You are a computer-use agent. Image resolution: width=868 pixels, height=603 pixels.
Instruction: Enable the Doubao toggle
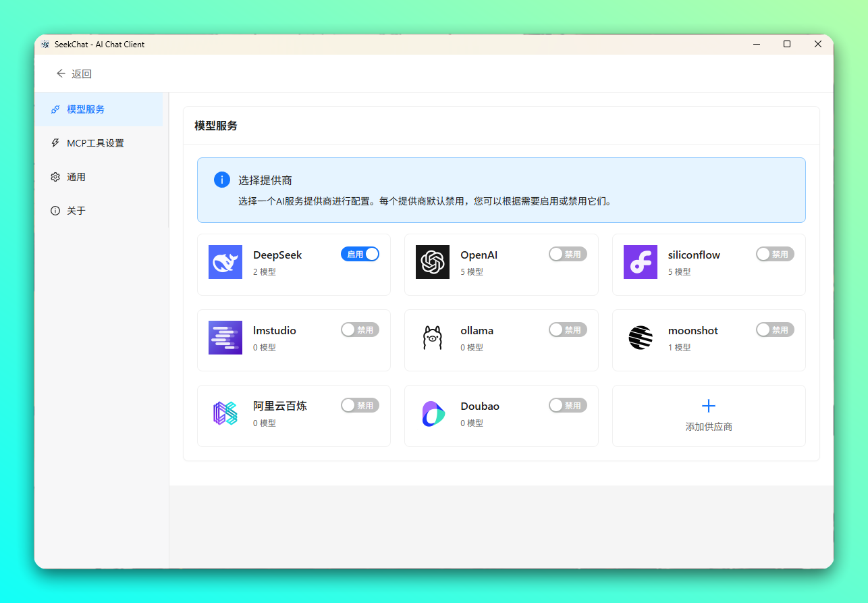[x=568, y=405]
